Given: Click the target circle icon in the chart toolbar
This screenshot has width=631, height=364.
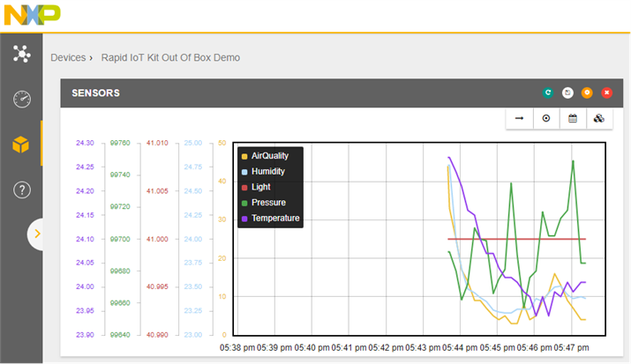Looking at the screenshot, I should tap(546, 118).
